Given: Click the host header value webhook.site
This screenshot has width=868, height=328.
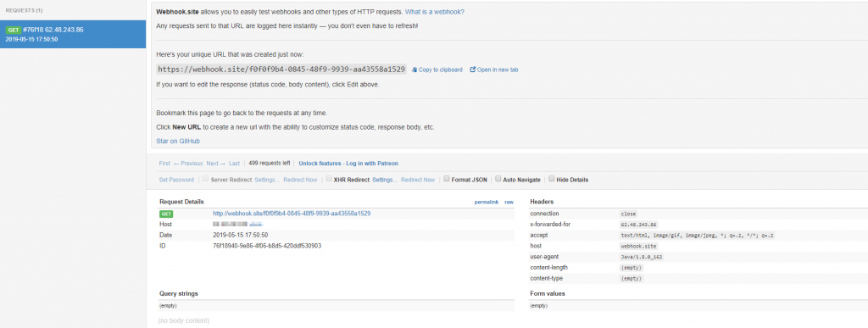Looking at the screenshot, I should click(x=639, y=246).
